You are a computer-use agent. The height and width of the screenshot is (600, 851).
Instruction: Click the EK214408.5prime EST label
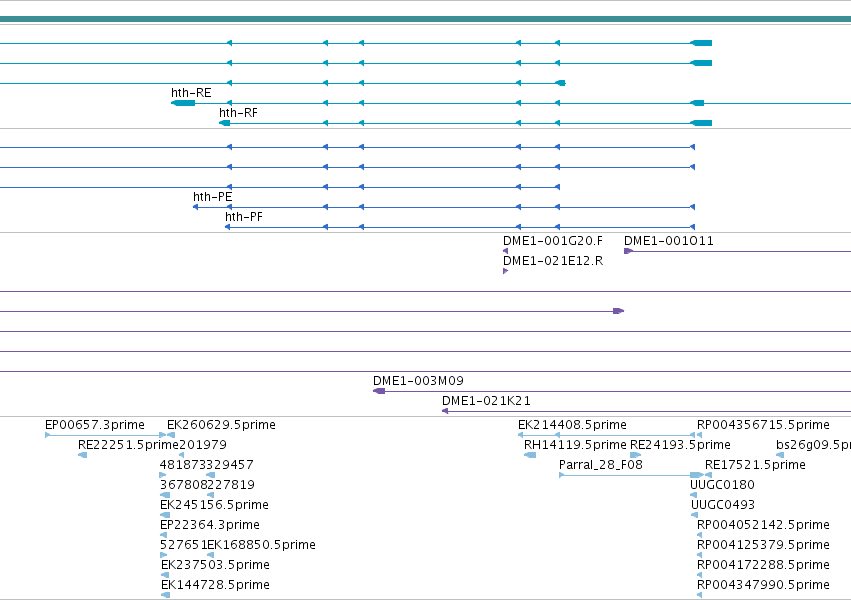coord(572,425)
